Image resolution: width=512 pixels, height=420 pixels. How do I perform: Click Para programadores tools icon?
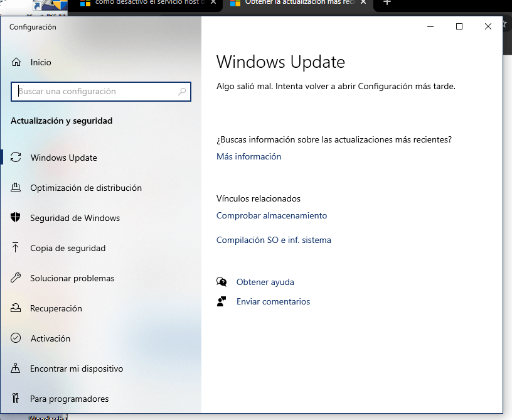[x=16, y=398]
